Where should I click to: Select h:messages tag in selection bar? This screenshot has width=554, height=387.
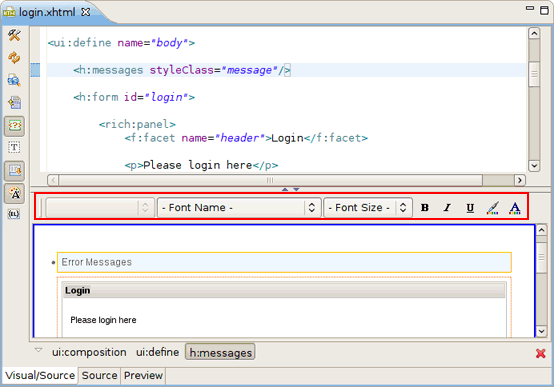pos(220,352)
